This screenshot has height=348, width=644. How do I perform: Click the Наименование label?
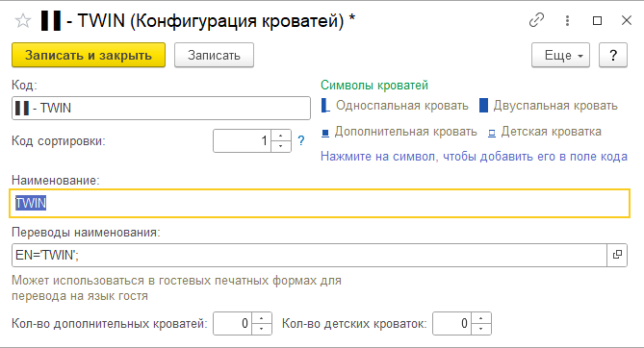coord(56,180)
